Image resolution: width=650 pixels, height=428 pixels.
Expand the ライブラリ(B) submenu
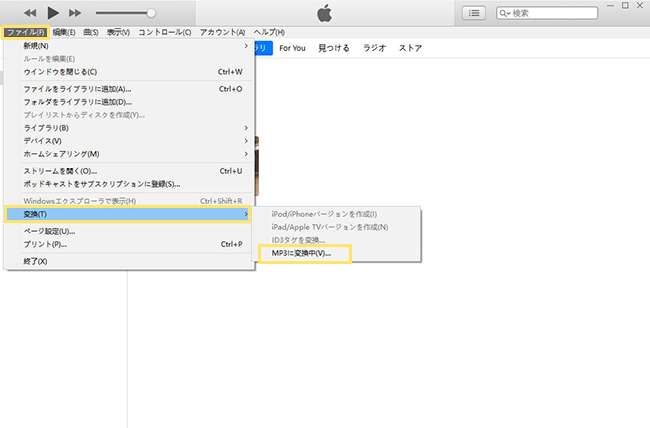click(129, 128)
